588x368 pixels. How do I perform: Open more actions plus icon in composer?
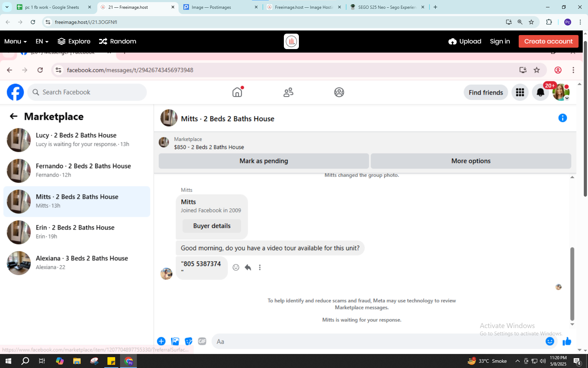tap(161, 341)
